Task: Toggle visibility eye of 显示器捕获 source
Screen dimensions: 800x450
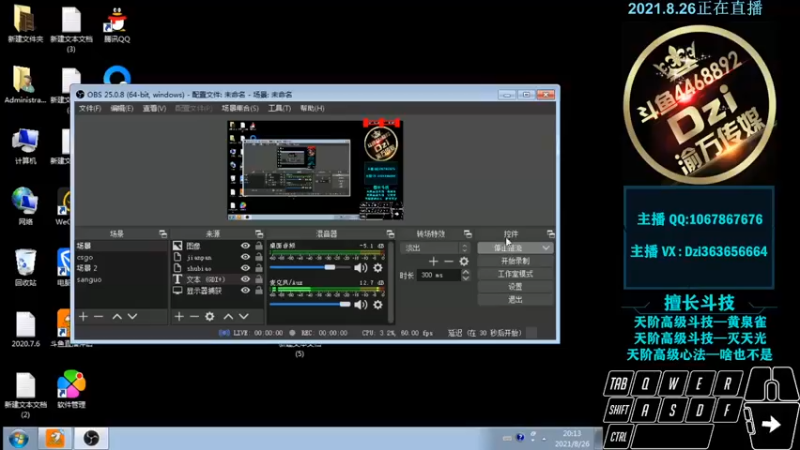Action: tap(245, 290)
